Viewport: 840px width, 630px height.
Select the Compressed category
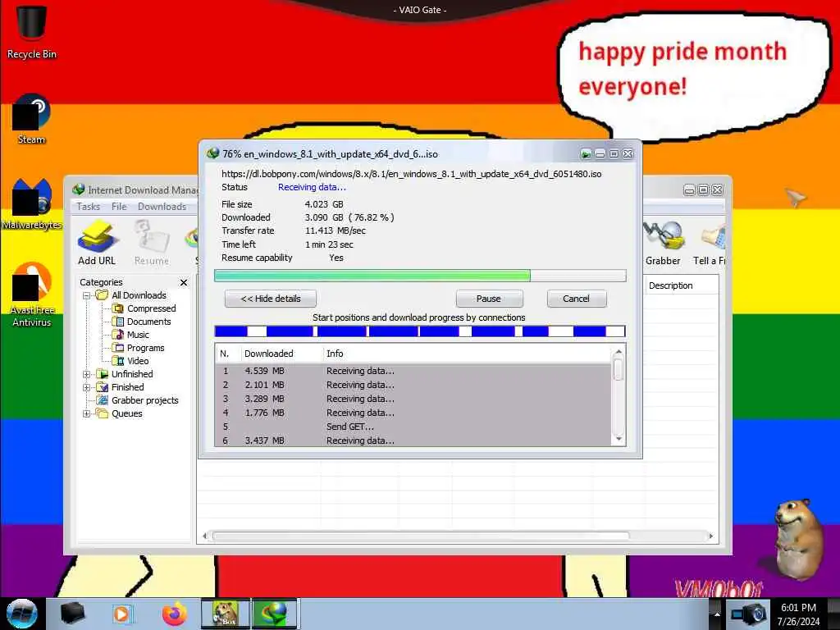coord(151,308)
